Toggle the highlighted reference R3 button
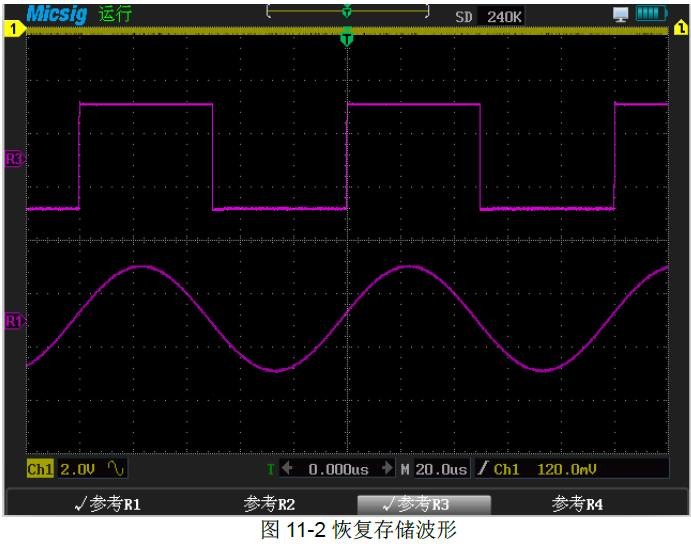 click(x=424, y=503)
